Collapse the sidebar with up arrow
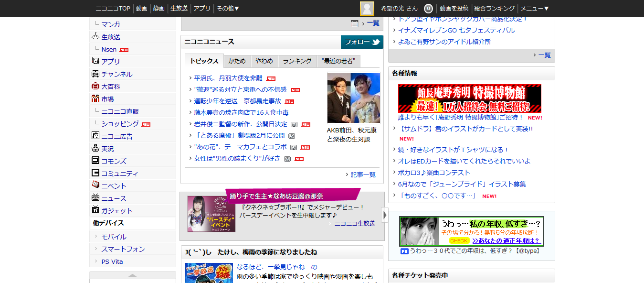The width and height of the screenshot is (644, 283). [x=133, y=275]
